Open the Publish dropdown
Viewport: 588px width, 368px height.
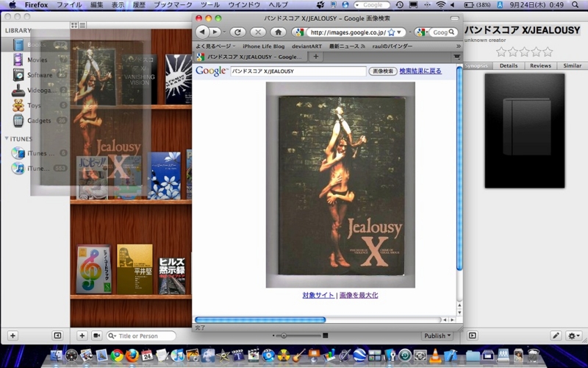(x=437, y=336)
